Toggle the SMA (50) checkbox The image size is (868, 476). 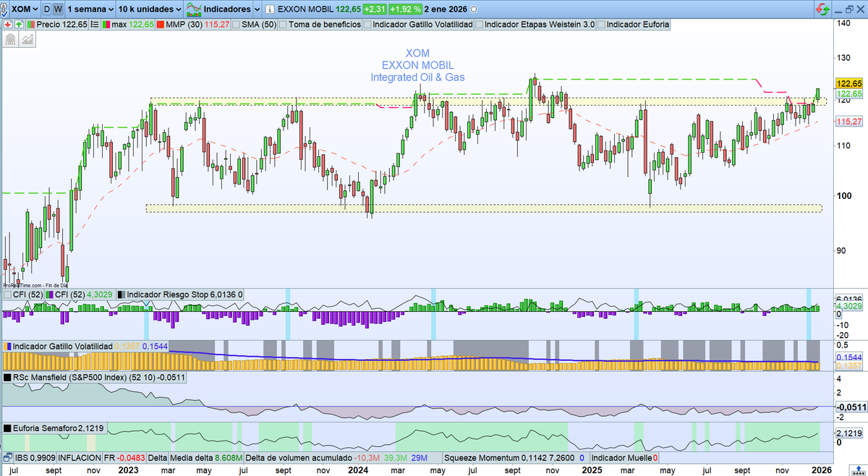pos(236,25)
